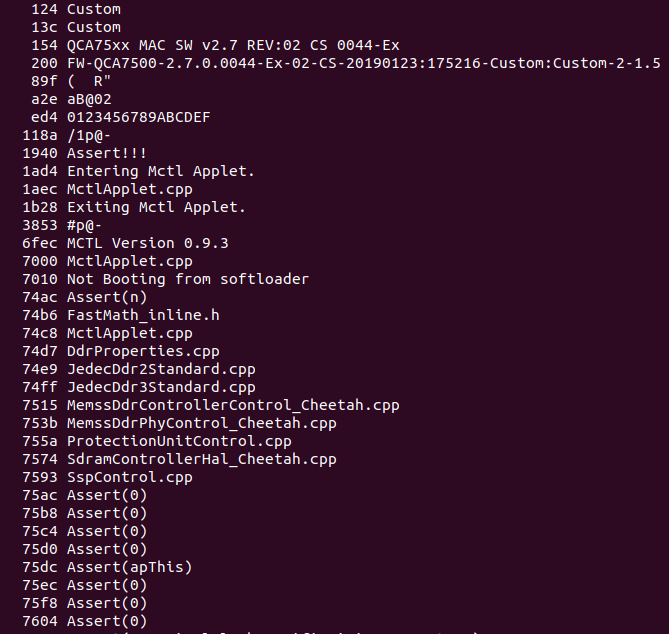Click the ProtectionUnitControl.cpp filename
Viewport: 669px width, 634px height.
[179, 441]
